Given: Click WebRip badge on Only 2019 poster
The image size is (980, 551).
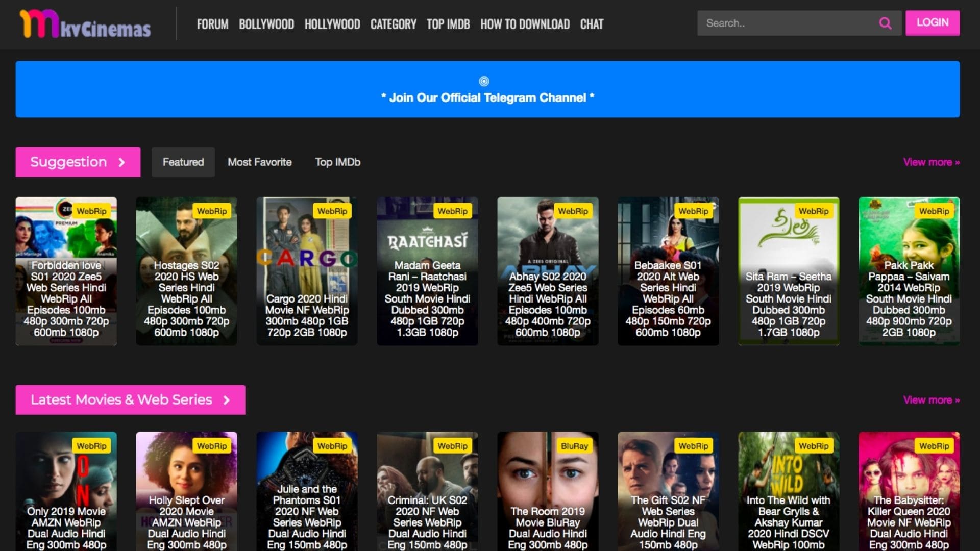Looking at the screenshot, I should pyautogui.click(x=91, y=446).
